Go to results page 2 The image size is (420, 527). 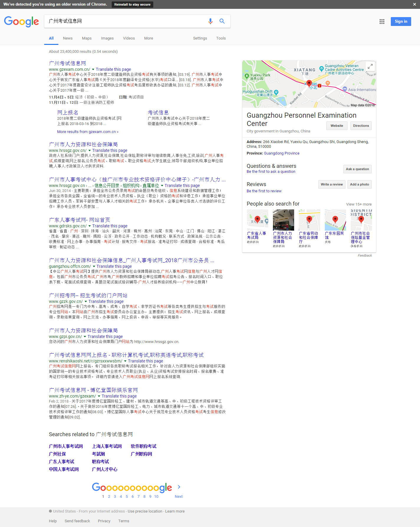pyautogui.click(x=109, y=497)
